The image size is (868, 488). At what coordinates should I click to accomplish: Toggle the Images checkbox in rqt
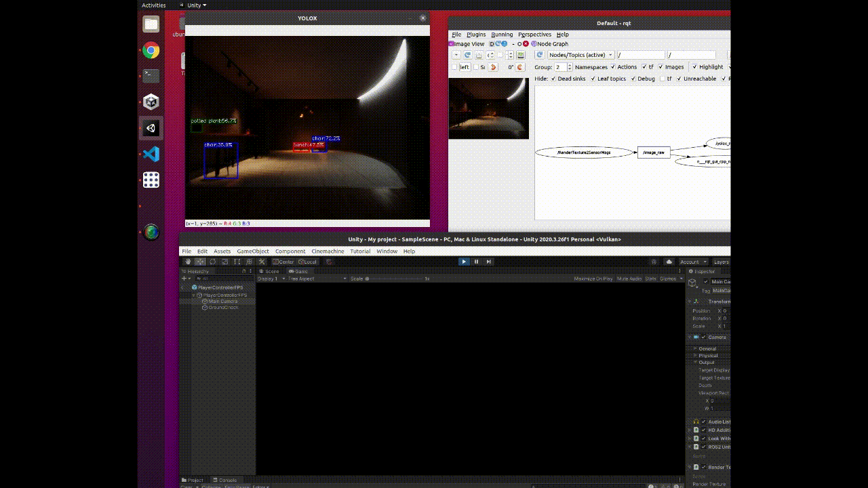[660, 67]
